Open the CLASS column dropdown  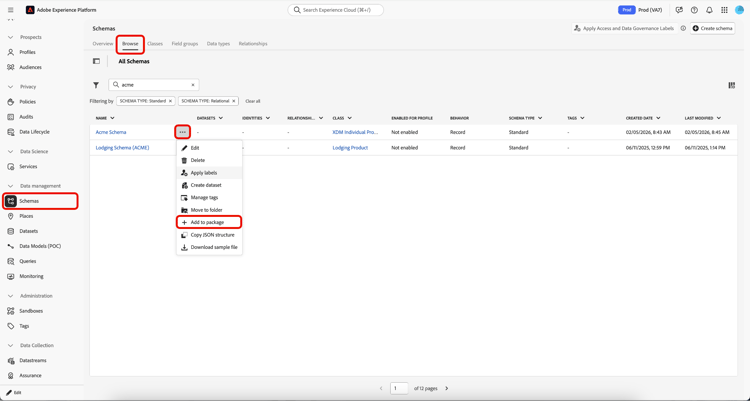tap(350, 118)
